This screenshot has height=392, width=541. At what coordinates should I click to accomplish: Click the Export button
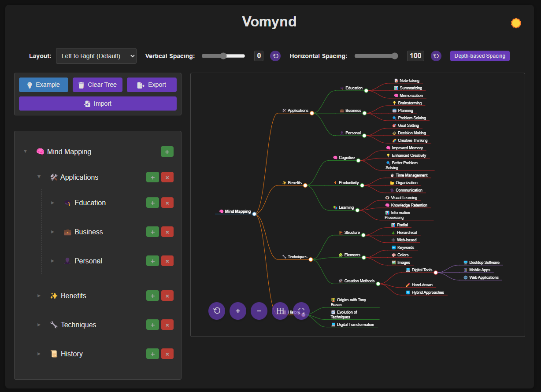[x=152, y=85]
